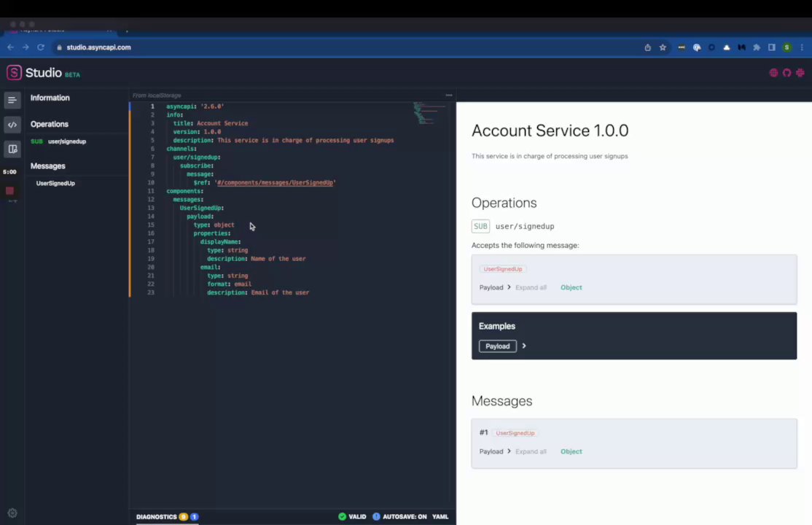
Task: Click 'format: email' line in editor
Action: (x=230, y=284)
